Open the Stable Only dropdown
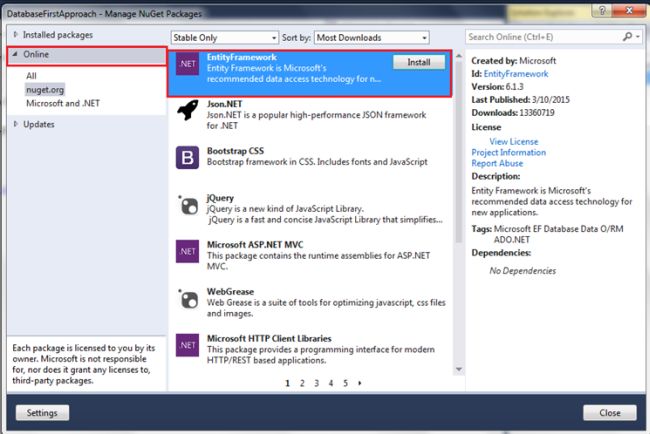The image size is (650, 434). pos(224,38)
